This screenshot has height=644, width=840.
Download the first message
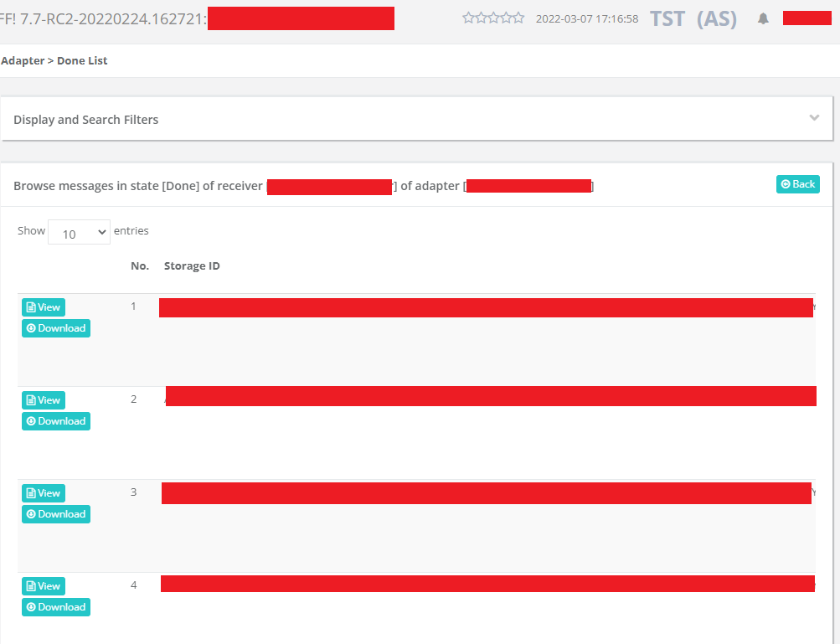tap(55, 327)
